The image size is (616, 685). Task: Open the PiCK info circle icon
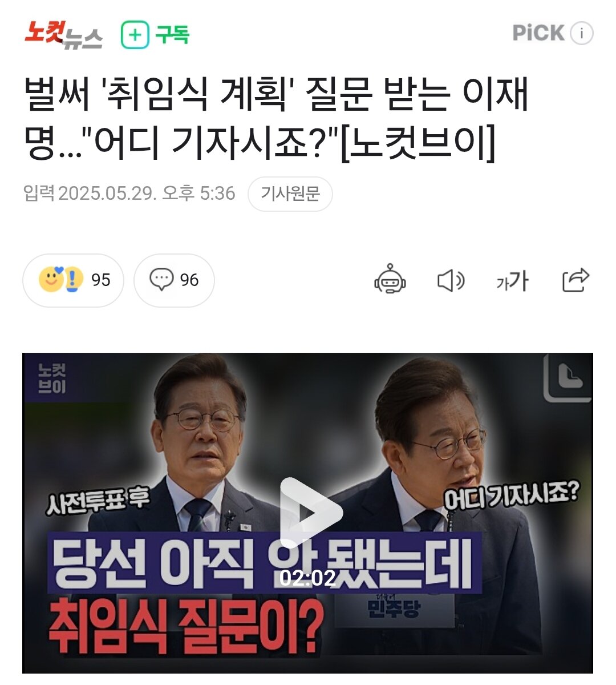[x=582, y=34]
